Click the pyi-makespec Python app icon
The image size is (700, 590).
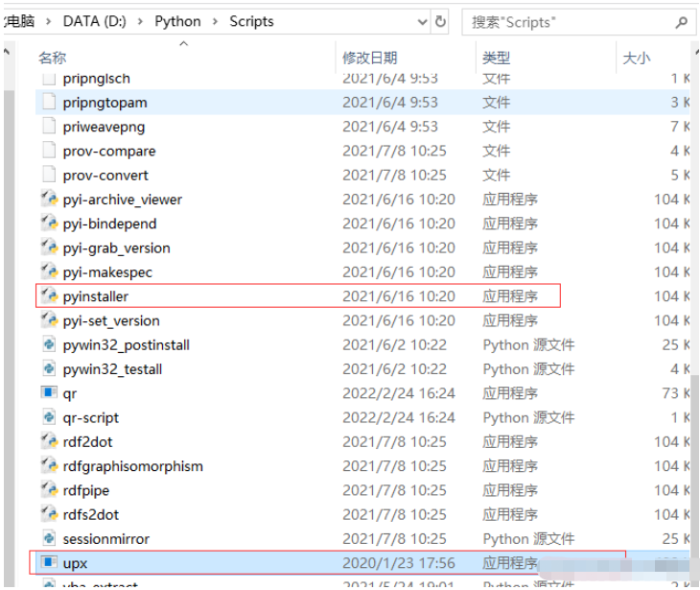coord(49,271)
